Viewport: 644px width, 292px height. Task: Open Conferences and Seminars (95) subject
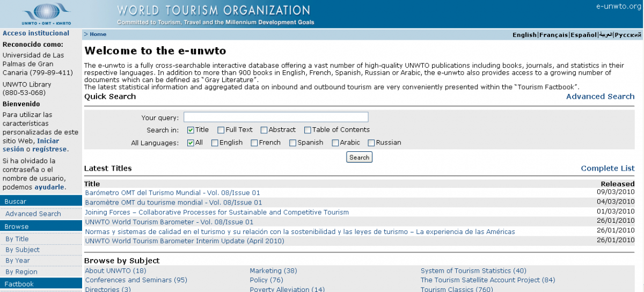pos(136,280)
